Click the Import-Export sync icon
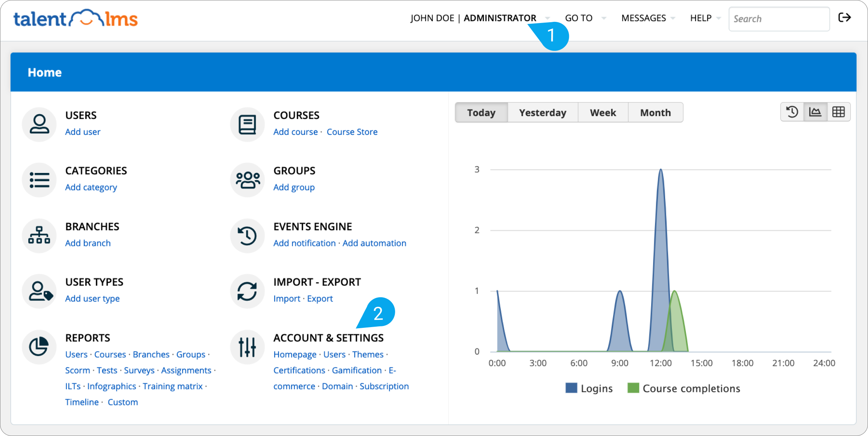 [x=247, y=291]
